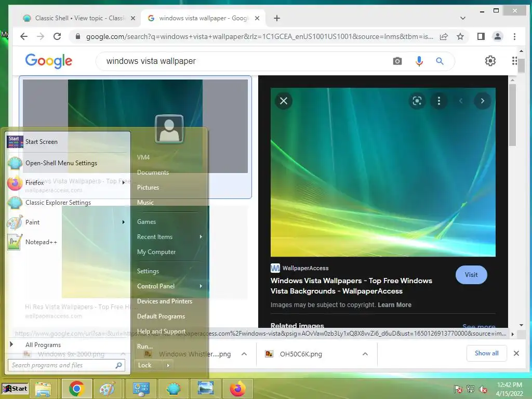Bookmark this page with the star icon
Image resolution: width=532 pixels, height=399 pixels.
point(460,36)
